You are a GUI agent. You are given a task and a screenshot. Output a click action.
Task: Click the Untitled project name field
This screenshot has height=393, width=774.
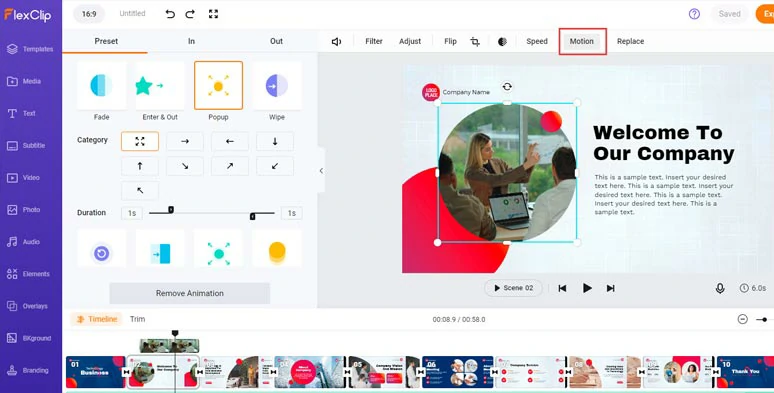point(132,14)
